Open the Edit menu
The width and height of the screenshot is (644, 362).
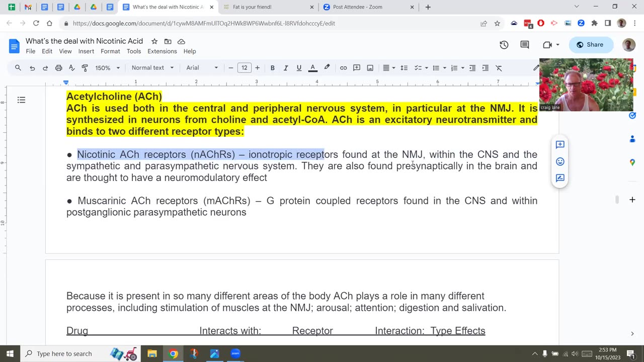47,51
